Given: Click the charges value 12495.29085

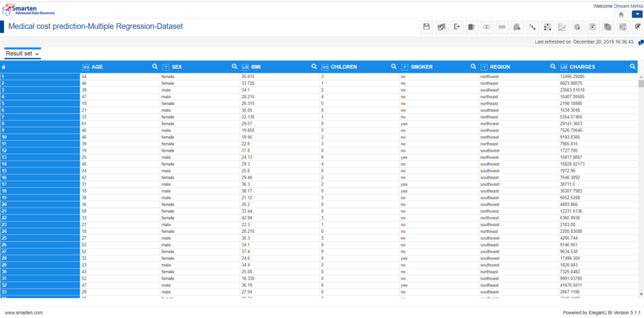Looking at the screenshot, I should 571,77.
